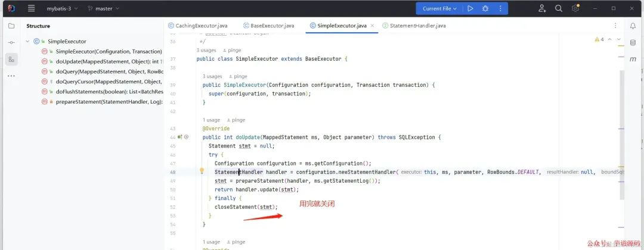The height and width of the screenshot is (250, 644).
Task: Click the IntelliJ IDEA logo icon
Action: (x=11, y=8)
